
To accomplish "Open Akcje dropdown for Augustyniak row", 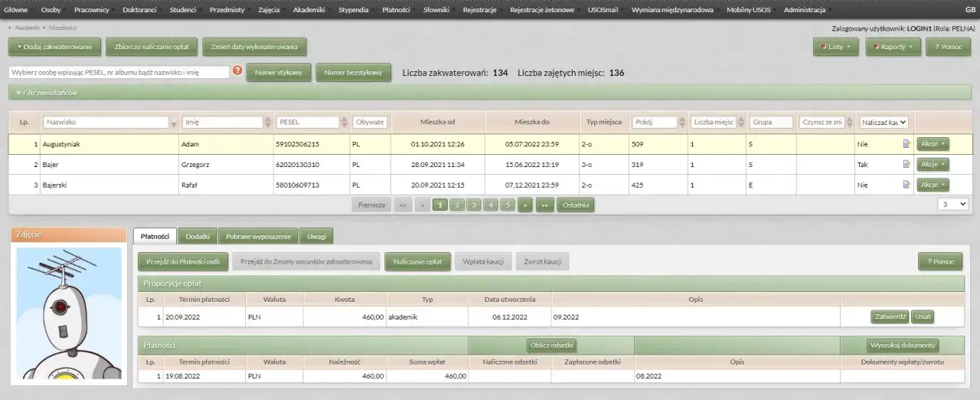I will (933, 143).
